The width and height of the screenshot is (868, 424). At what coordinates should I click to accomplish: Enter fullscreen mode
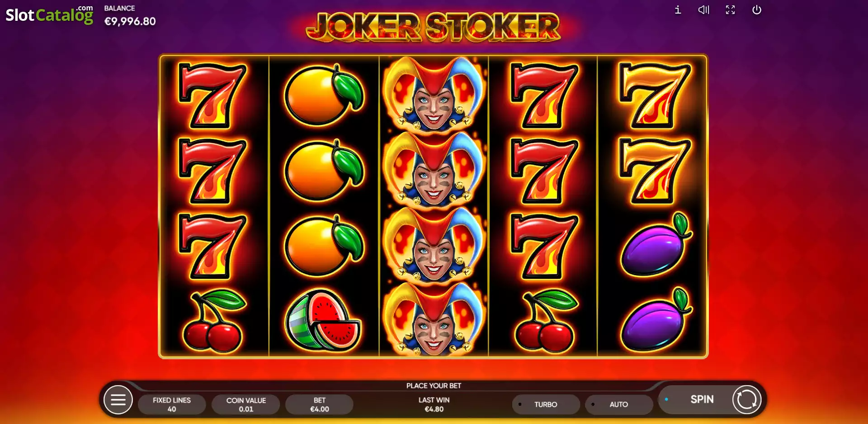point(730,10)
